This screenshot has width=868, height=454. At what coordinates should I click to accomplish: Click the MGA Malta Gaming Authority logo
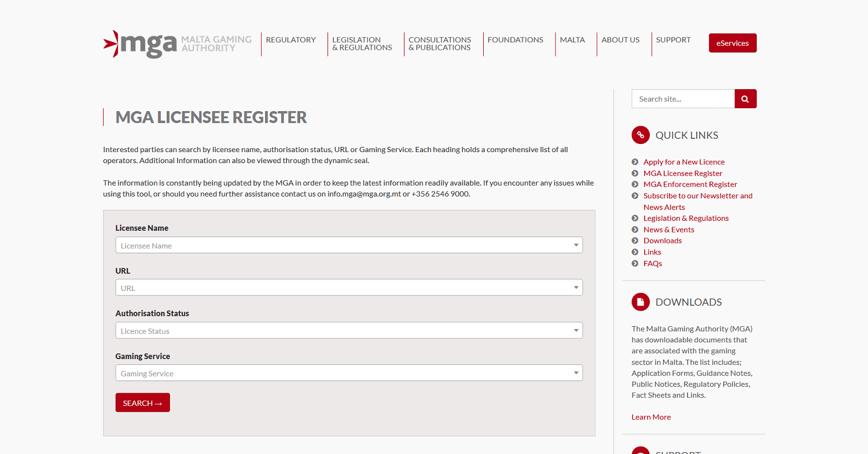[x=178, y=44]
